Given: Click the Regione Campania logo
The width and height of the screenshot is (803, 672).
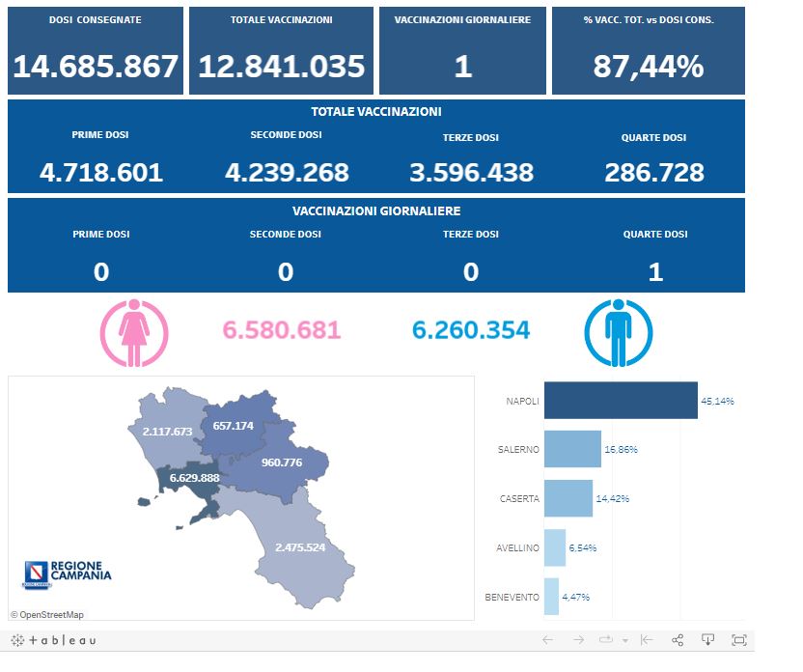Looking at the screenshot, I should 67,574.
